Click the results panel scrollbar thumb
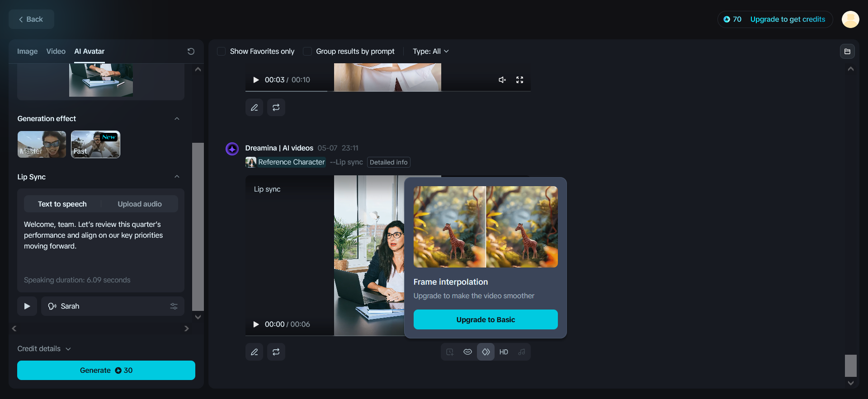This screenshot has height=399, width=868. [x=851, y=366]
